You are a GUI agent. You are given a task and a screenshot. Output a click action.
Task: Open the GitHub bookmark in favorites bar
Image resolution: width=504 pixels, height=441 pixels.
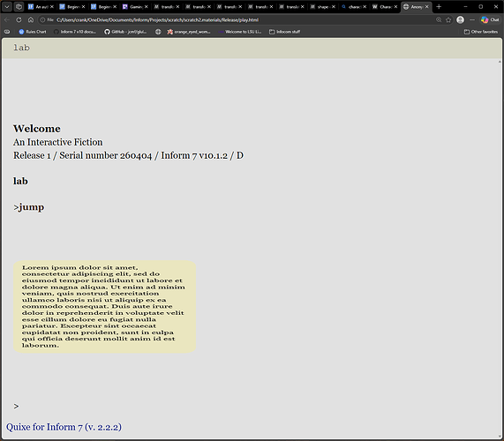coord(125,32)
